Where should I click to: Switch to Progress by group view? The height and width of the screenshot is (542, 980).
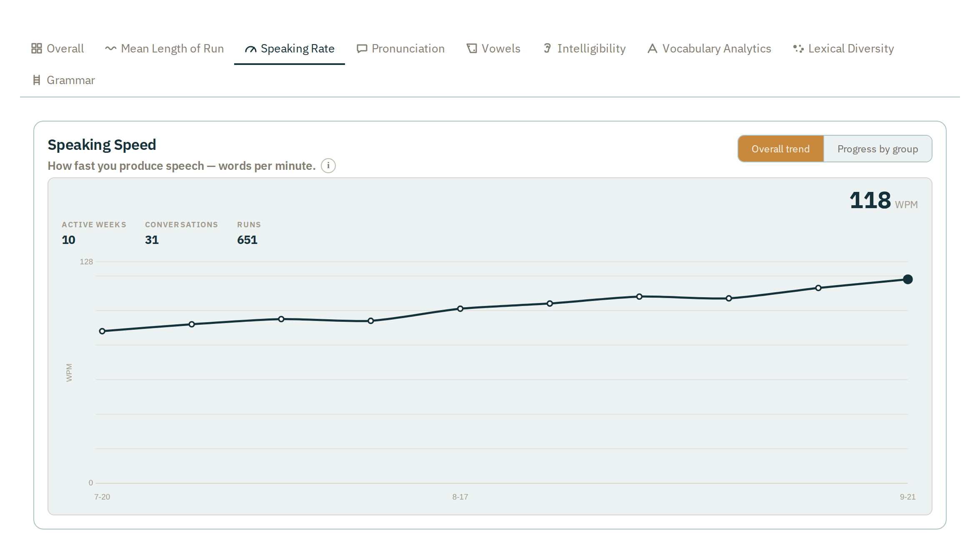[878, 149]
